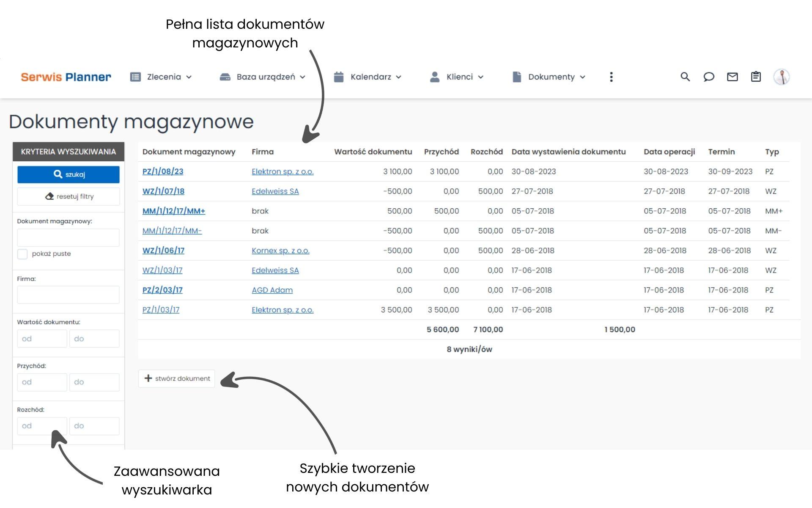Screen dimensions: 812x508
Task: Tick the pokaż puste checkbox
Action: coord(22,254)
